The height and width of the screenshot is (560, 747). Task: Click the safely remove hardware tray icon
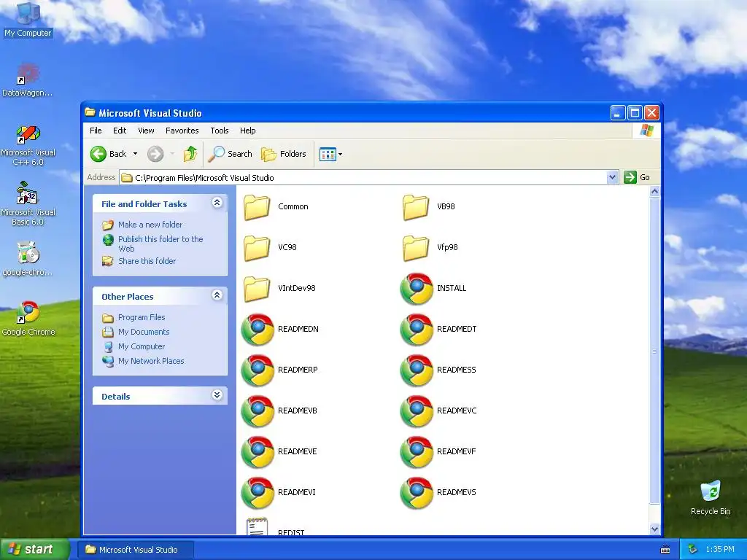click(x=693, y=550)
